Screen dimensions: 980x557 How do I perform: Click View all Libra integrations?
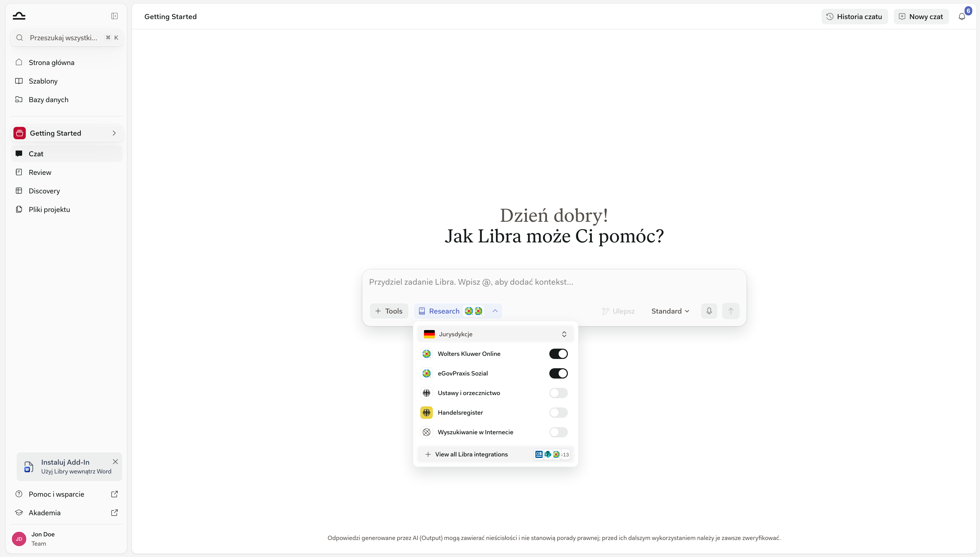tap(495, 454)
